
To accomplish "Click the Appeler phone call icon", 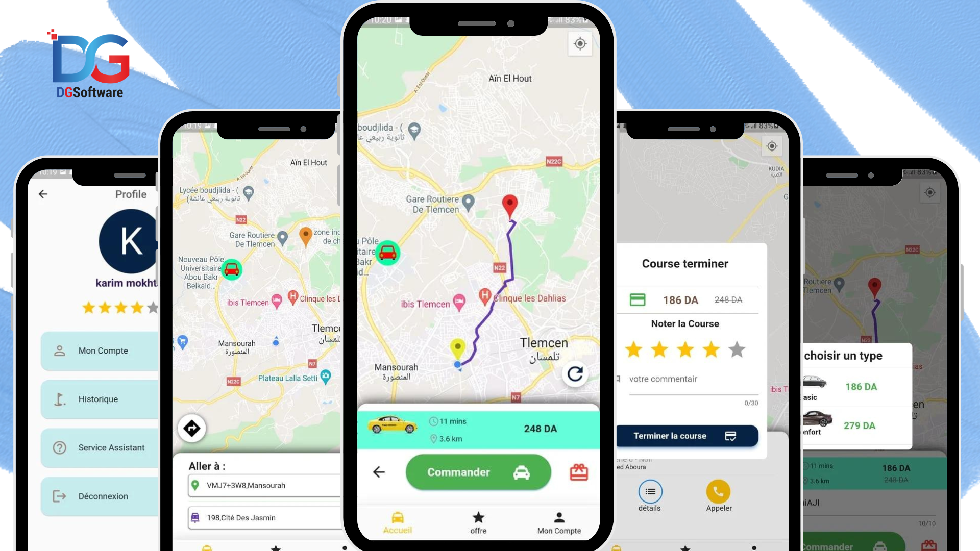I will [718, 490].
